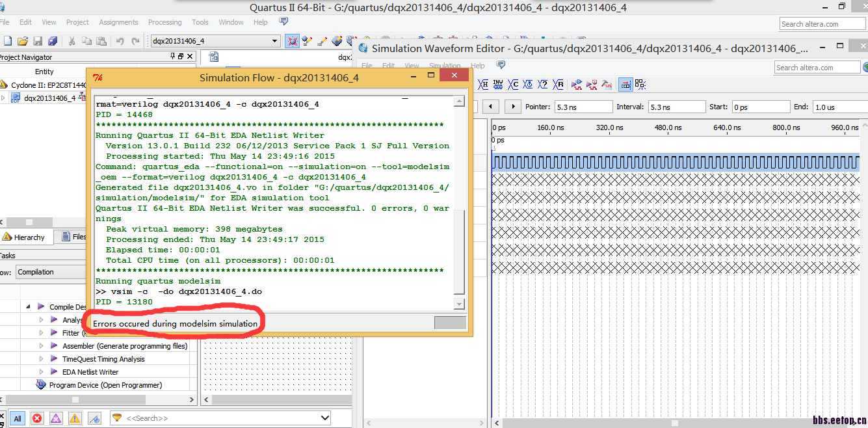Click the highlighted red-cross toolbar icon beside project dropdown

click(292, 41)
